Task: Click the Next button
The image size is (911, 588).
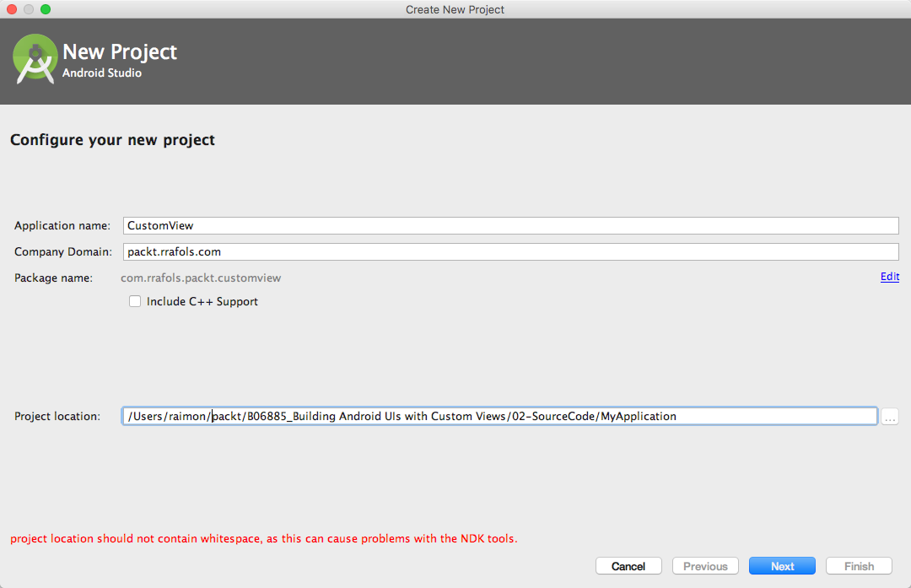Action: [x=782, y=566]
